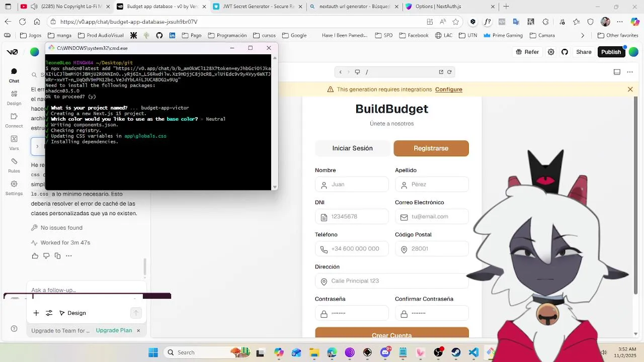
Task: Switch to the JWT Secret Generator tab
Action: click(x=258, y=7)
